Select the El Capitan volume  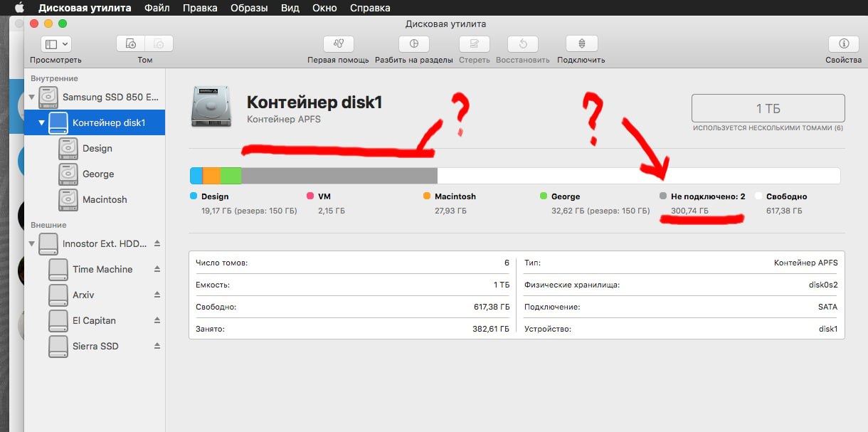click(95, 320)
